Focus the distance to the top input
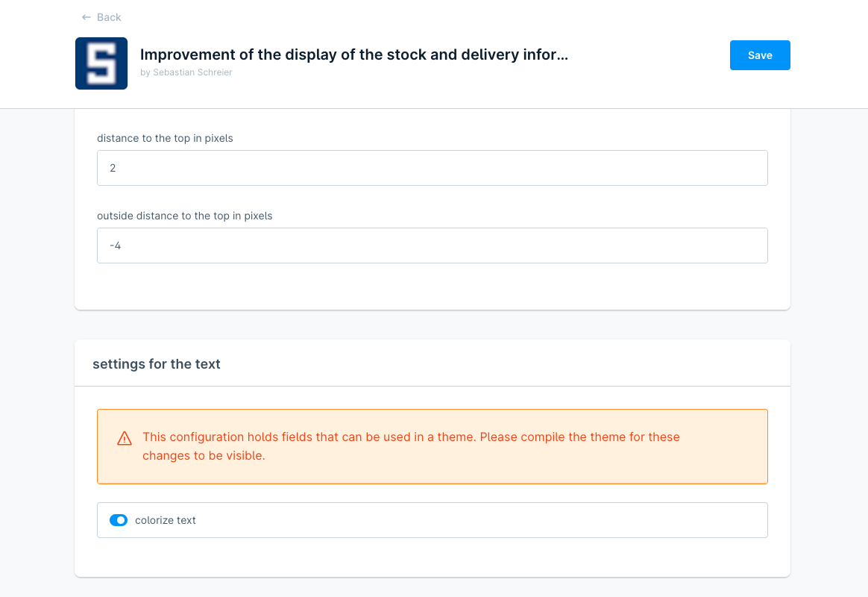This screenshot has height=597, width=868. pos(433,168)
